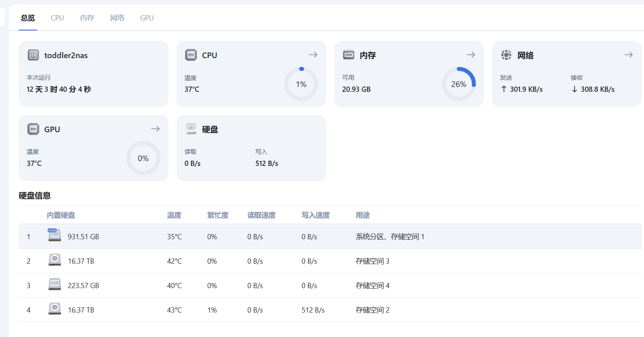Open network details via its arrow
Screen dimensions: 644x337
click(x=628, y=55)
